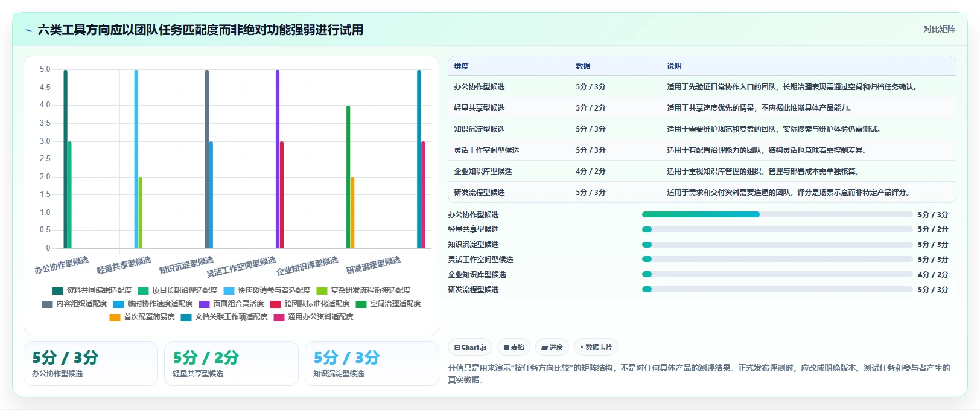Click orange swatch for 首次配置简易度
This screenshot has width=980, height=410.
(x=115, y=317)
